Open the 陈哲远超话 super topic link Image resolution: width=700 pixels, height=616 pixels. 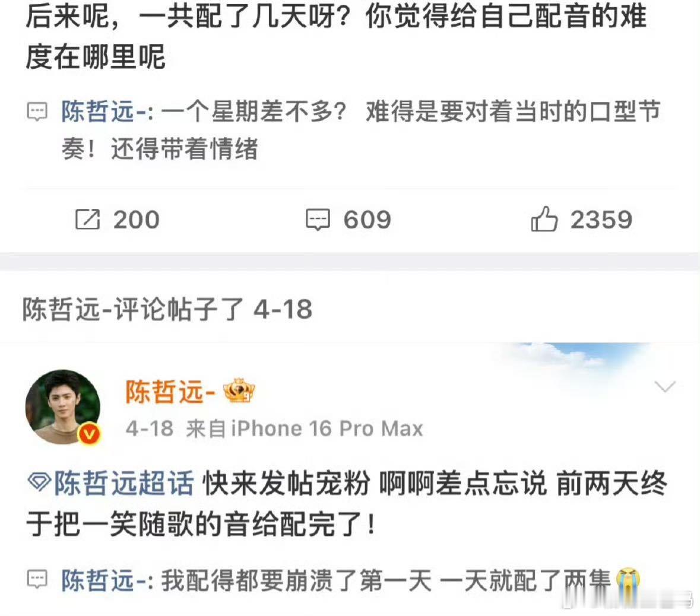tap(124, 483)
